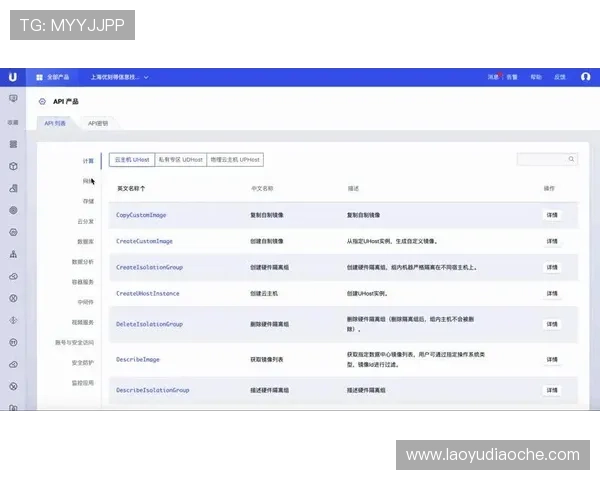Select the 存储 category
Image resolution: width=600 pixels, height=480 pixels.
coord(88,201)
